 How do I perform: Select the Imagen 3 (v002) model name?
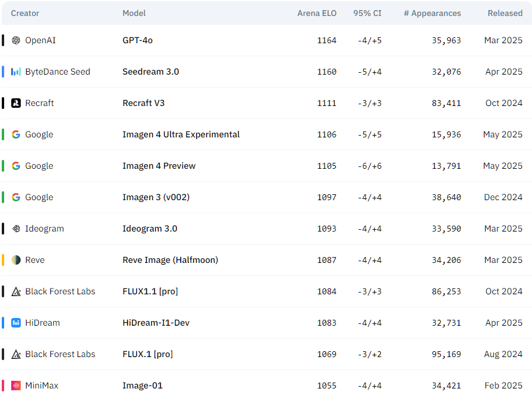[156, 197]
